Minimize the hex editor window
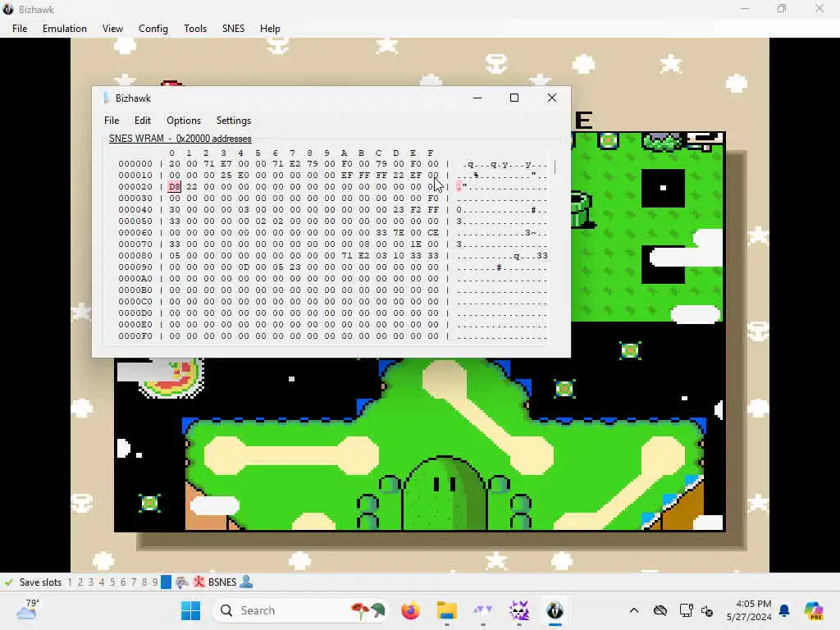Image resolution: width=840 pixels, height=630 pixels. click(477, 98)
